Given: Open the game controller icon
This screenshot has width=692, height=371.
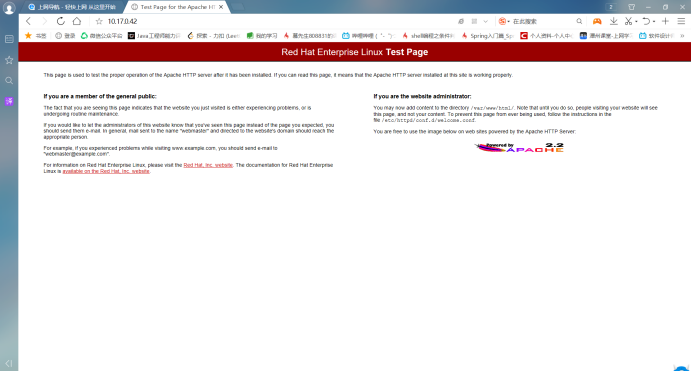Looking at the screenshot, I should [x=597, y=21].
